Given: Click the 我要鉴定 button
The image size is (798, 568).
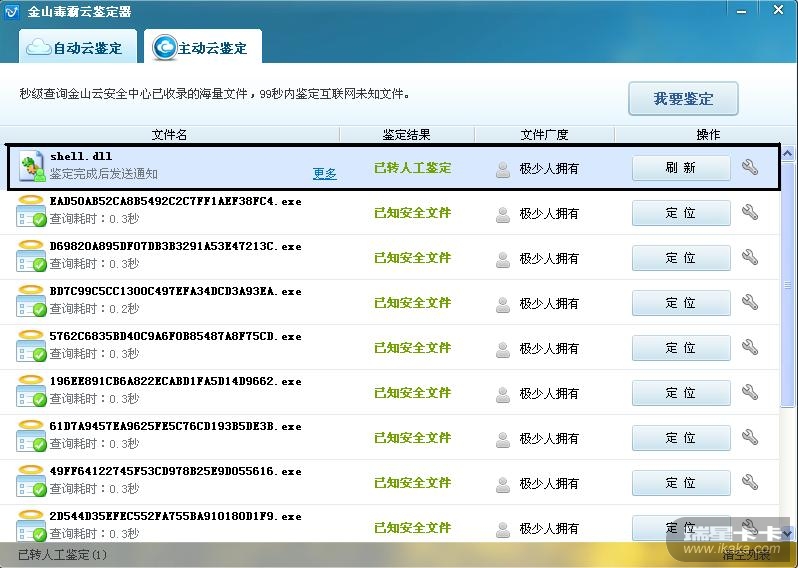Looking at the screenshot, I should pyautogui.click(x=683, y=98).
